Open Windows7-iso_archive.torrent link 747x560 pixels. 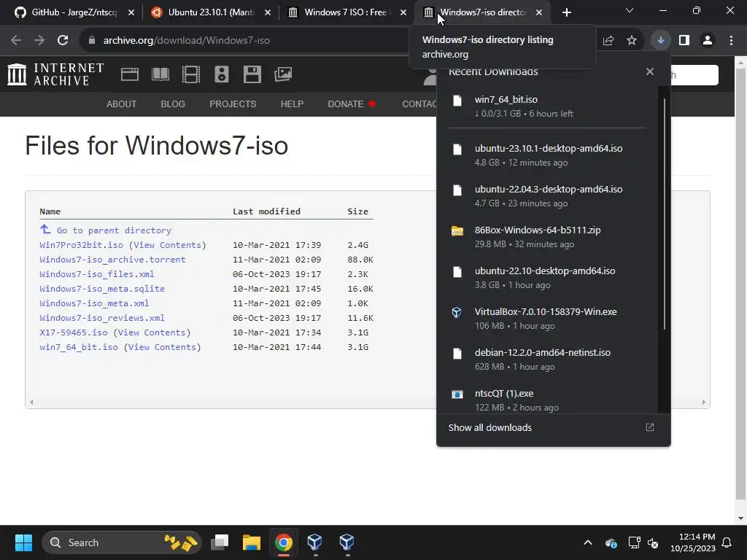[112, 260]
